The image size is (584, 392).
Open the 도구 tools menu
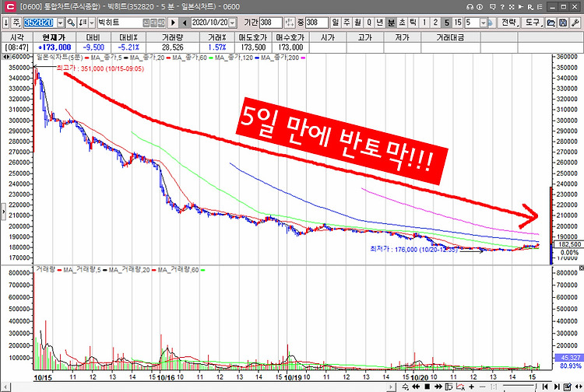coord(533,23)
